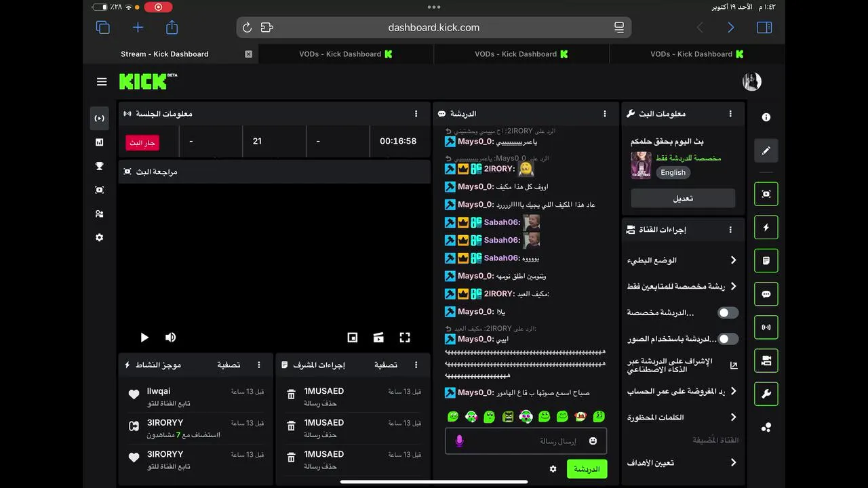The width and height of the screenshot is (868, 488).
Task: Enable picture-in-picture on stream preview
Action: tap(353, 338)
